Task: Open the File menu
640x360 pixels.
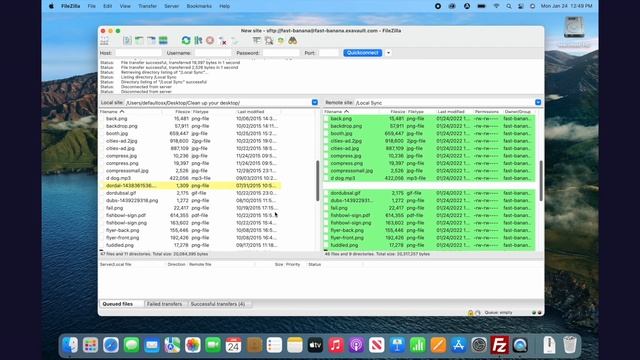Action: (91, 6)
